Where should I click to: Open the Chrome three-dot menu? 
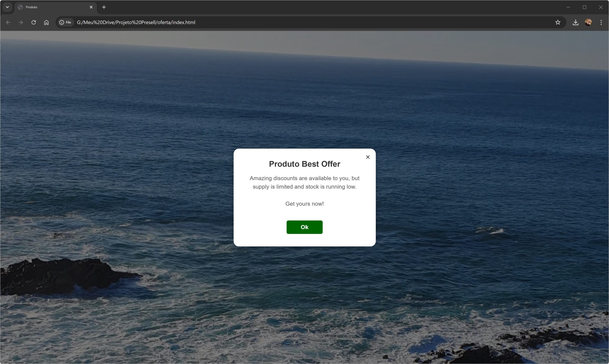[x=601, y=22]
